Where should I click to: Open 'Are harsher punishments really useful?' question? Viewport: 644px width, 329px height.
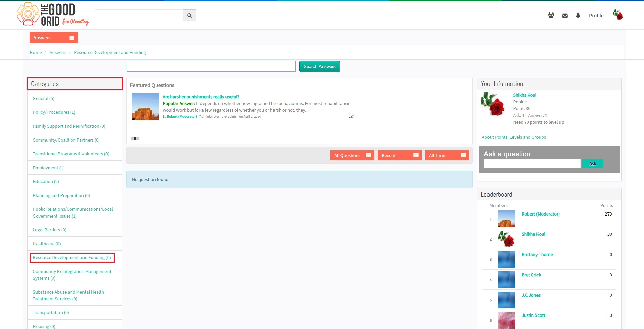click(x=201, y=97)
